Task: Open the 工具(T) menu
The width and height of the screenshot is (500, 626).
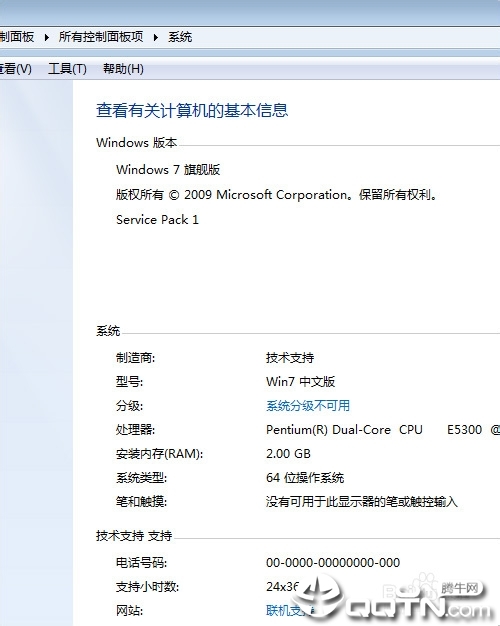Action: pos(67,69)
